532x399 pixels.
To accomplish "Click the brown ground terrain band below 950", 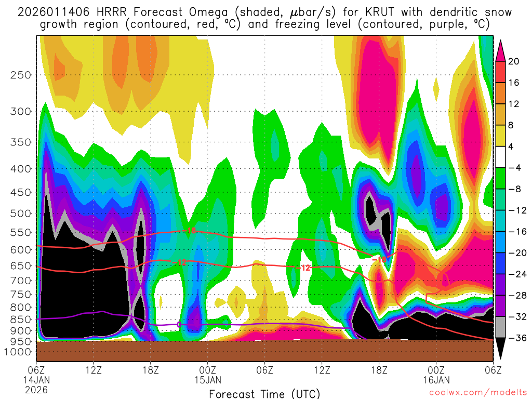I will [x=264, y=351].
